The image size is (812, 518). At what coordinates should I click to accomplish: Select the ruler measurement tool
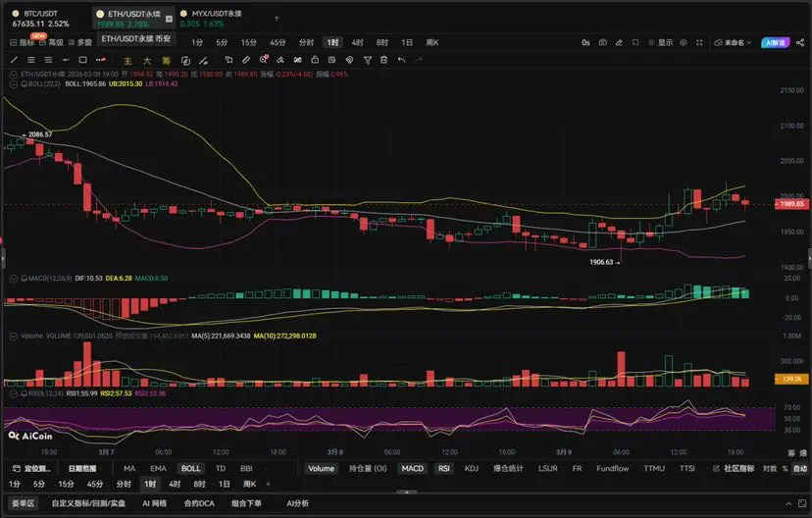click(x=246, y=60)
